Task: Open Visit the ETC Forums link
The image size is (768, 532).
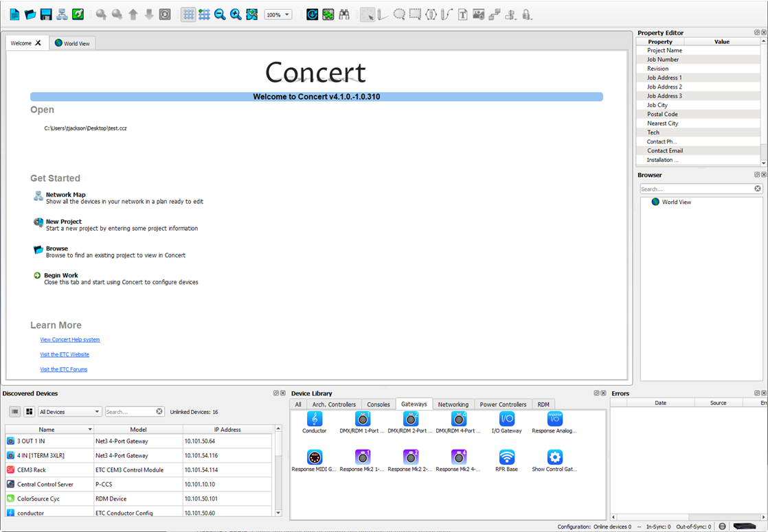Action: pyautogui.click(x=64, y=369)
